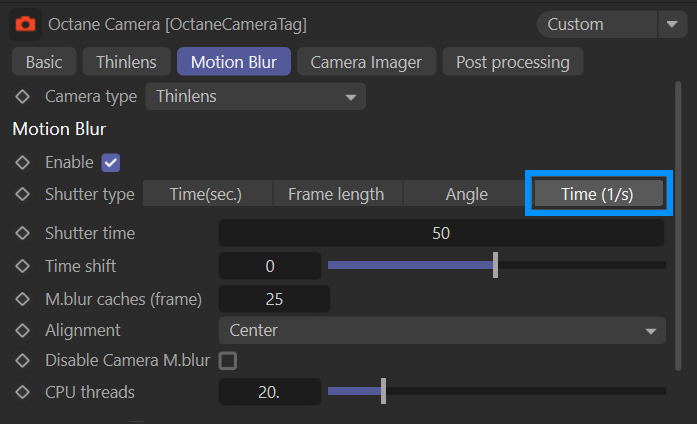This screenshot has height=424, width=697.
Task: Click the keyframe diamond beside M.blur caches
Action: point(23,298)
